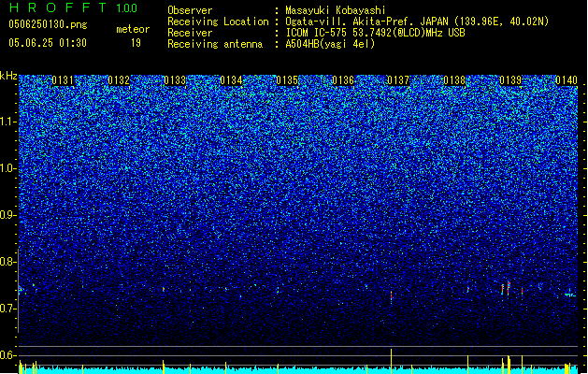The width and height of the screenshot is (588, 374).
Task: Click the 0.9 kHz axis label
Action: (8, 215)
